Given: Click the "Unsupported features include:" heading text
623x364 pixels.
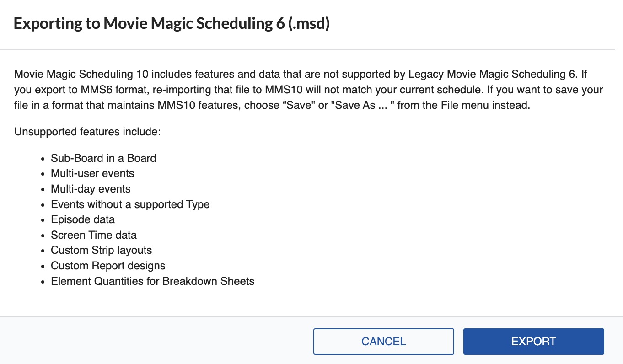Looking at the screenshot, I should tap(87, 132).
